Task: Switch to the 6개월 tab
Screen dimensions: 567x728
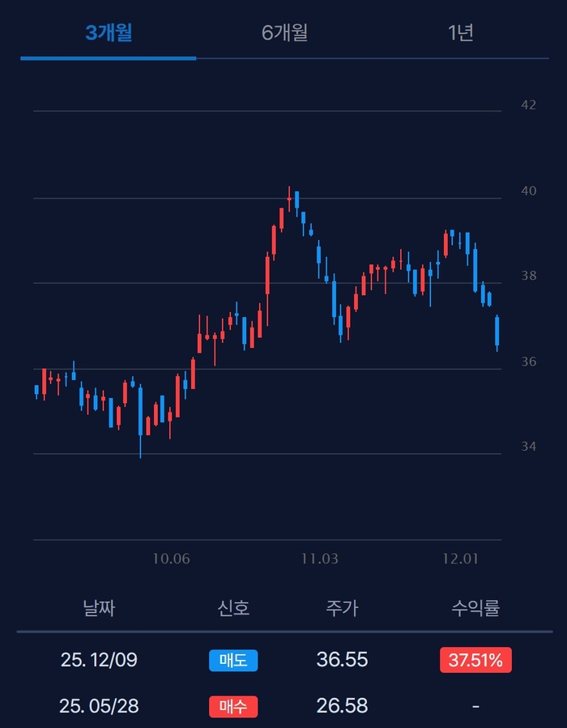Action: point(284,33)
